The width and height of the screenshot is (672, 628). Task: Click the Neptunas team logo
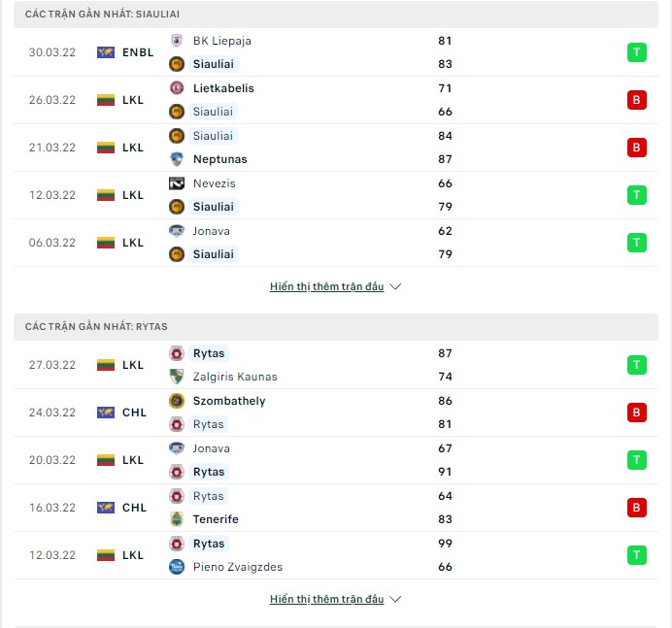pyautogui.click(x=177, y=159)
